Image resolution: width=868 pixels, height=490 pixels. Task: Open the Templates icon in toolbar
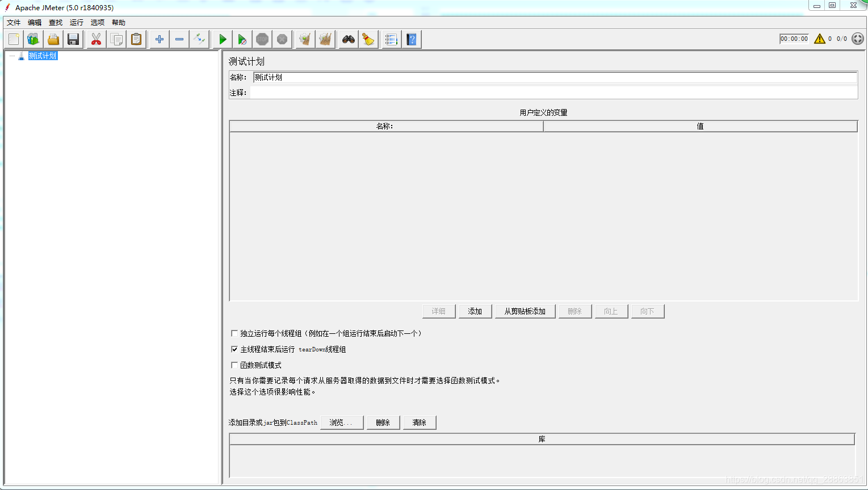click(x=33, y=39)
